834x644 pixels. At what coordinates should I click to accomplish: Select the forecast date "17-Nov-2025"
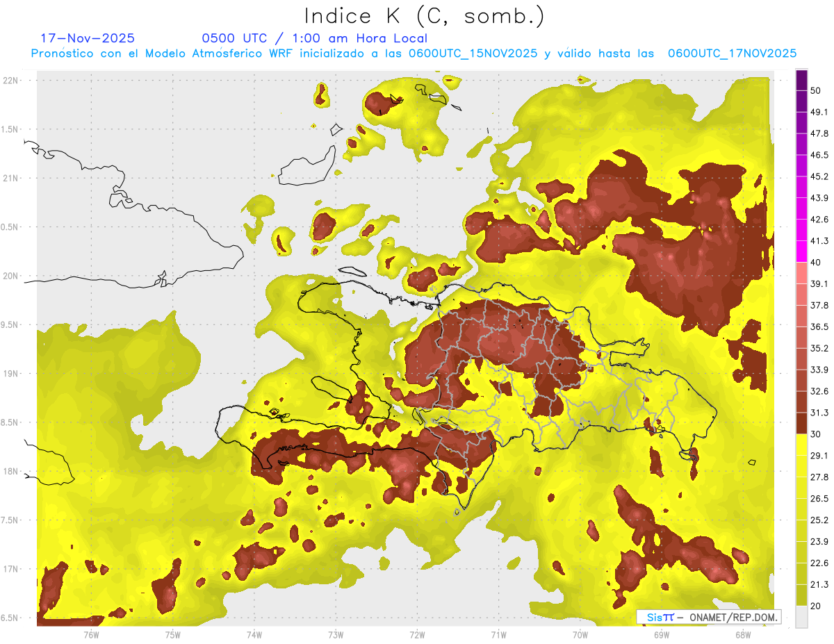pyautogui.click(x=88, y=38)
